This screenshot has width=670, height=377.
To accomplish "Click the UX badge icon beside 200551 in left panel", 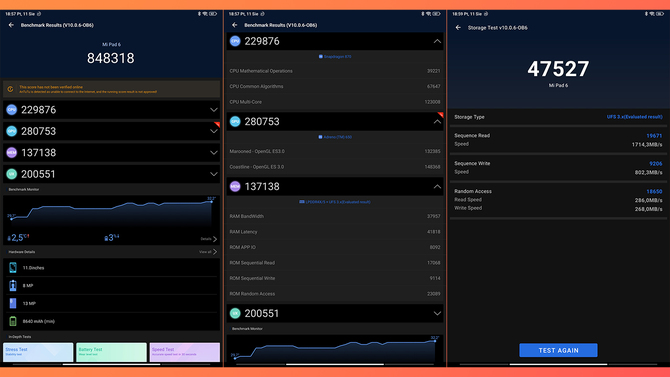I will [x=12, y=174].
